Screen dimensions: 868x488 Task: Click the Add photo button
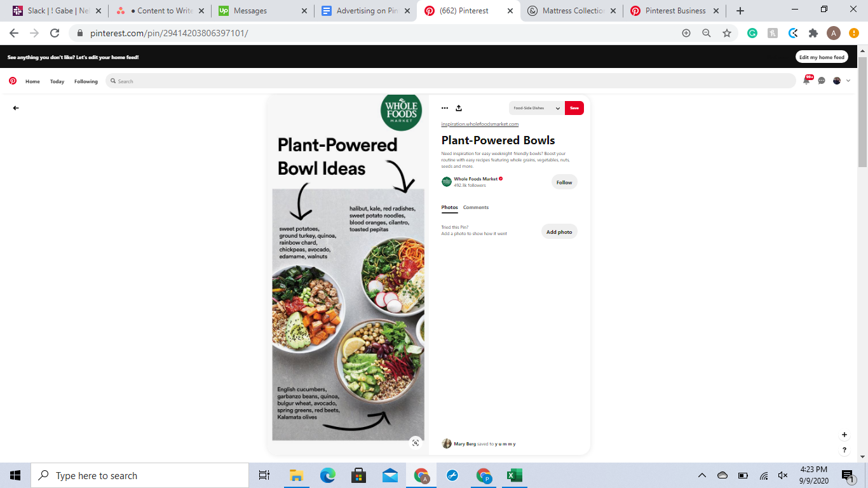(559, 232)
